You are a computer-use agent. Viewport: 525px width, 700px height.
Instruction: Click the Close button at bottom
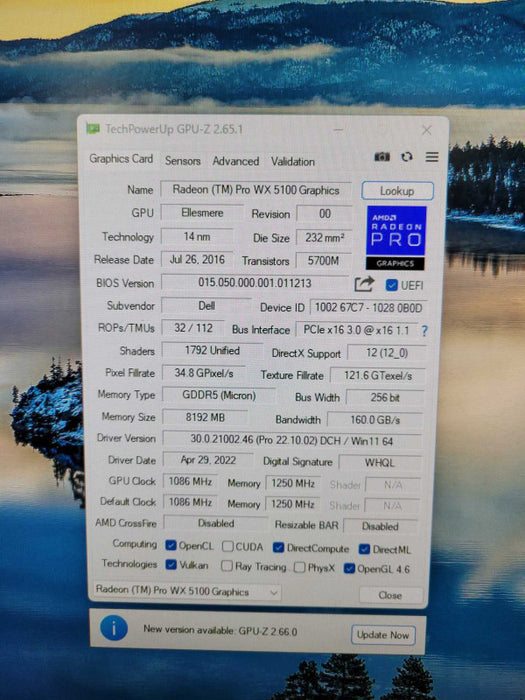(390, 595)
